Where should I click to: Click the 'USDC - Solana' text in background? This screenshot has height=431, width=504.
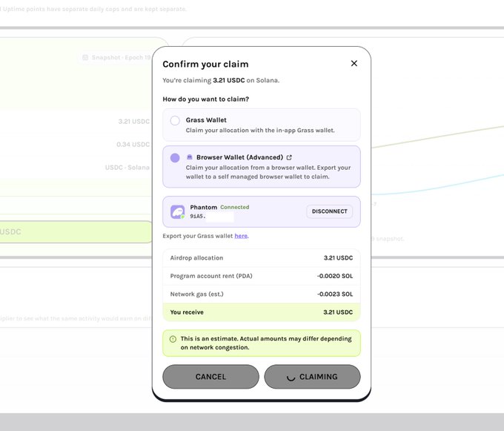[x=127, y=167]
